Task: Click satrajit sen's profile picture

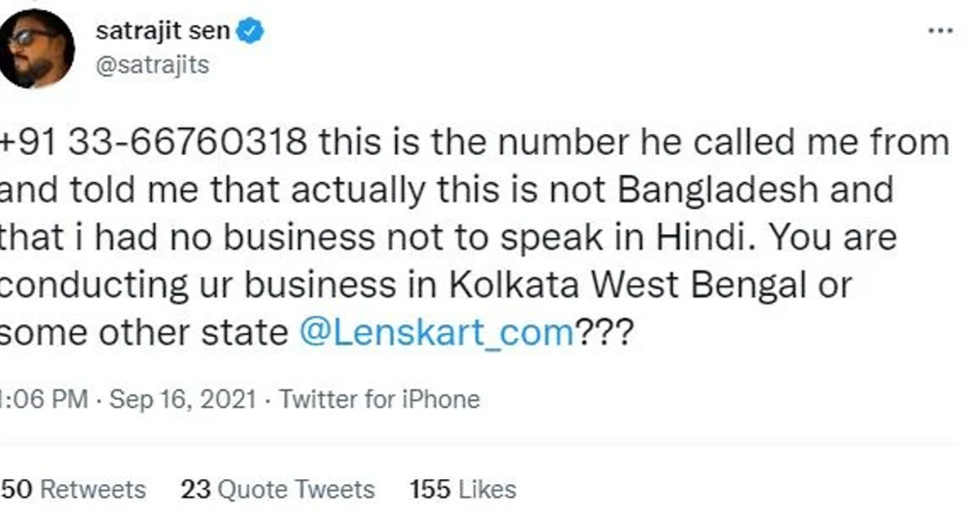Action: tap(37, 45)
